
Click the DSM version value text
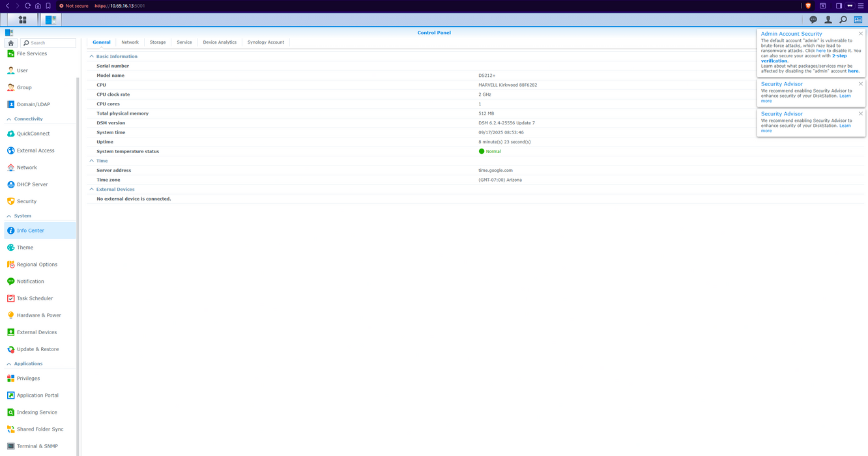pyautogui.click(x=506, y=123)
